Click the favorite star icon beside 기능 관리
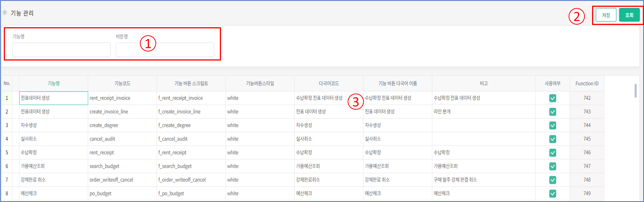This screenshot has height=202, width=644. (x=5, y=13)
